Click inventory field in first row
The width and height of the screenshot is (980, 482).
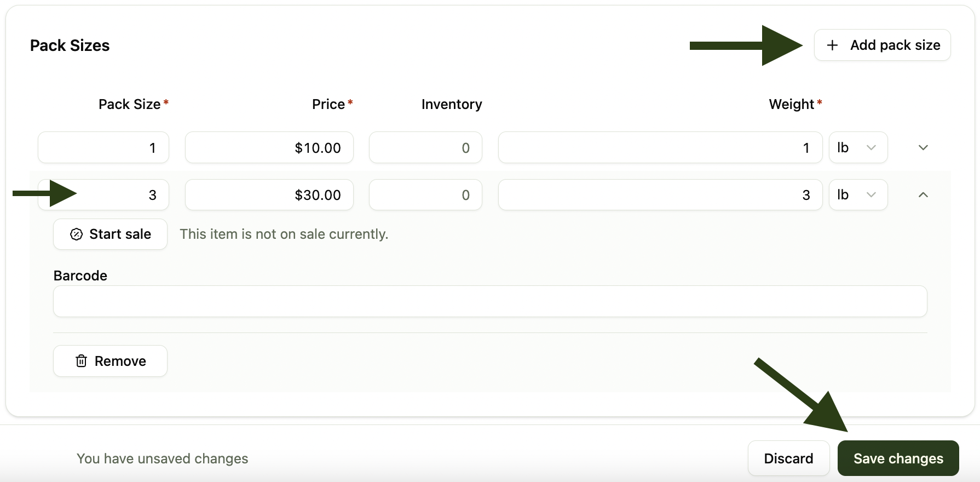(425, 147)
